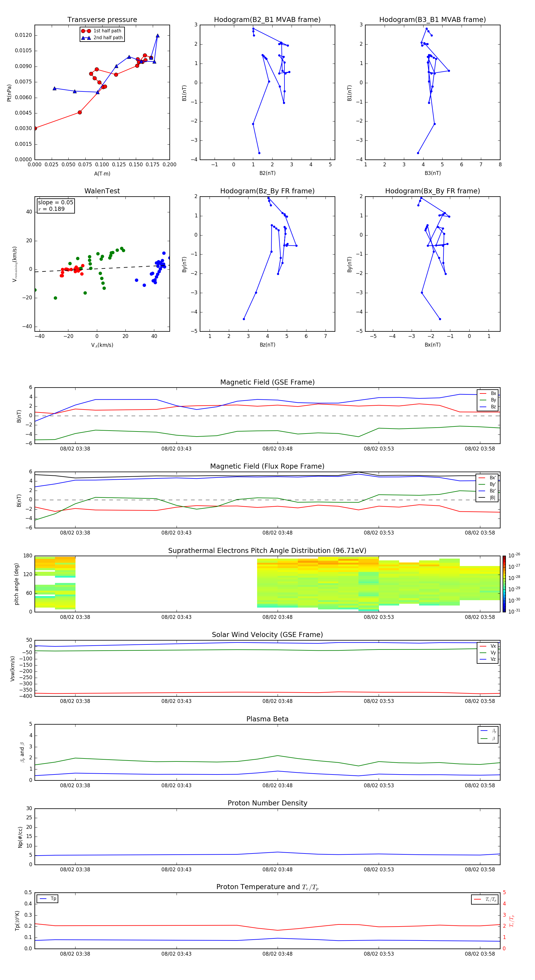Click the 'slope = 0.05' annotation
This screenshot has height=980, width=535.
point(56,203)
